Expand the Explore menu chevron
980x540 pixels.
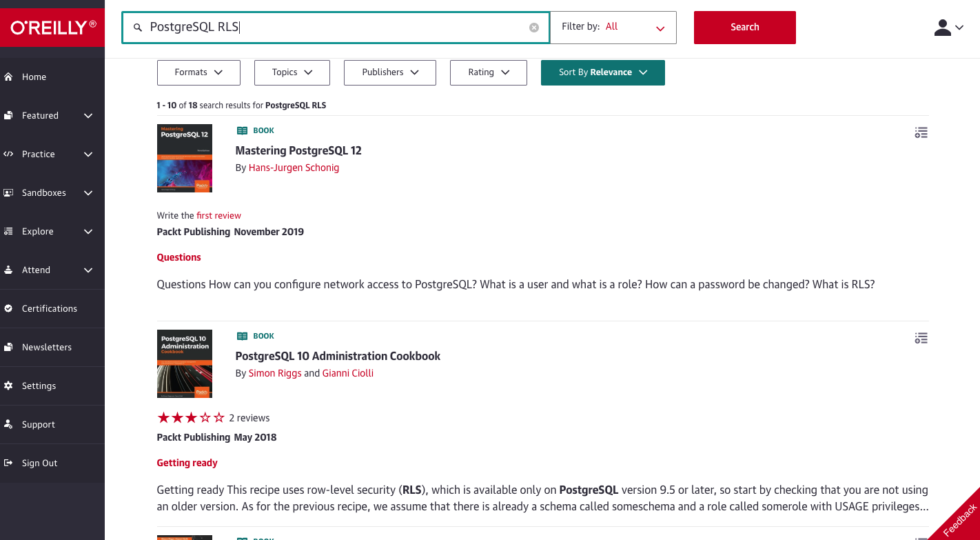pyautogui.click(x=88, y=232)
